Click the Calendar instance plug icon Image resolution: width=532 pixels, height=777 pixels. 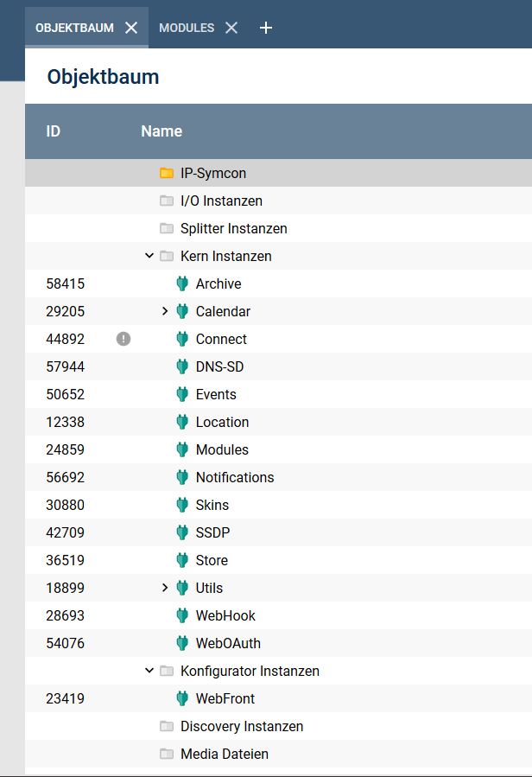click(182, 312)
